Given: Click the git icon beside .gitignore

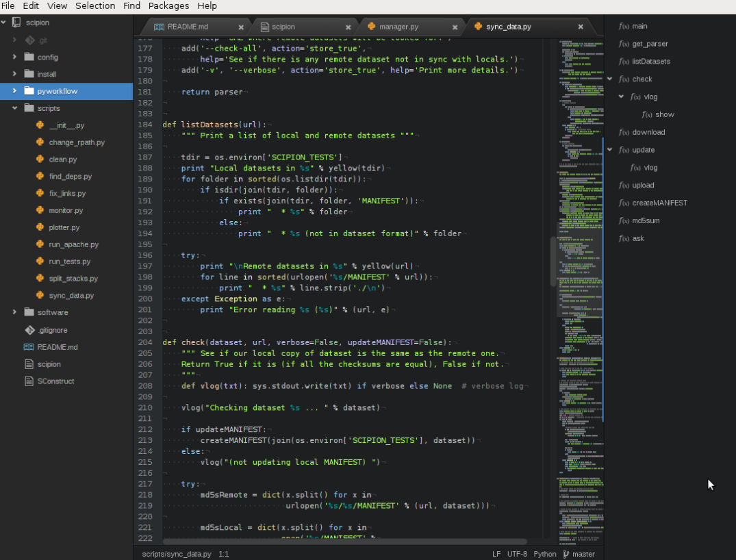Looking at the screenshot, I should point(29,330).
